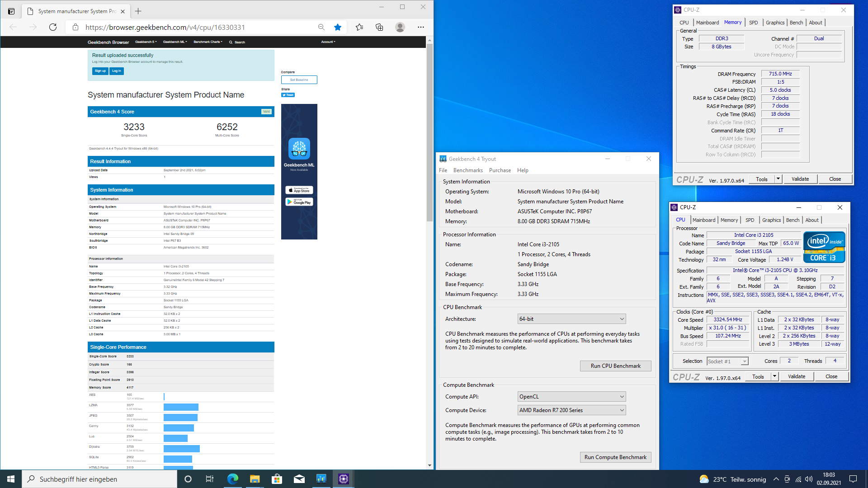This screenshot has width=868, height=488.
Task: Open File Explorer from the taskbar
Action: click(255, 479)
